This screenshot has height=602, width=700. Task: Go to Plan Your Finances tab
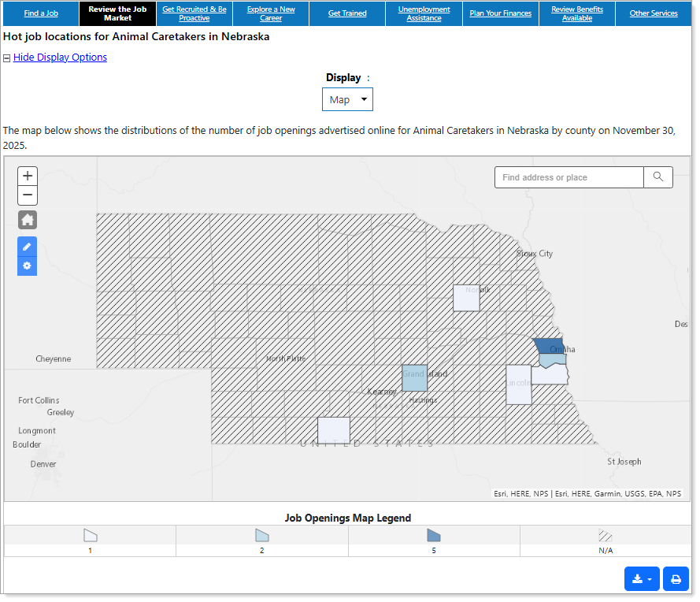(500, 13)
